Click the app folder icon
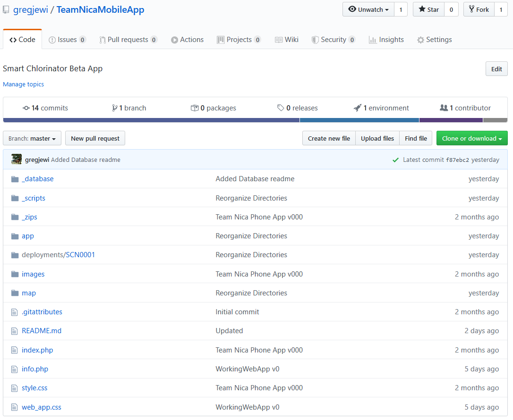513x420 pixels. 15,236
